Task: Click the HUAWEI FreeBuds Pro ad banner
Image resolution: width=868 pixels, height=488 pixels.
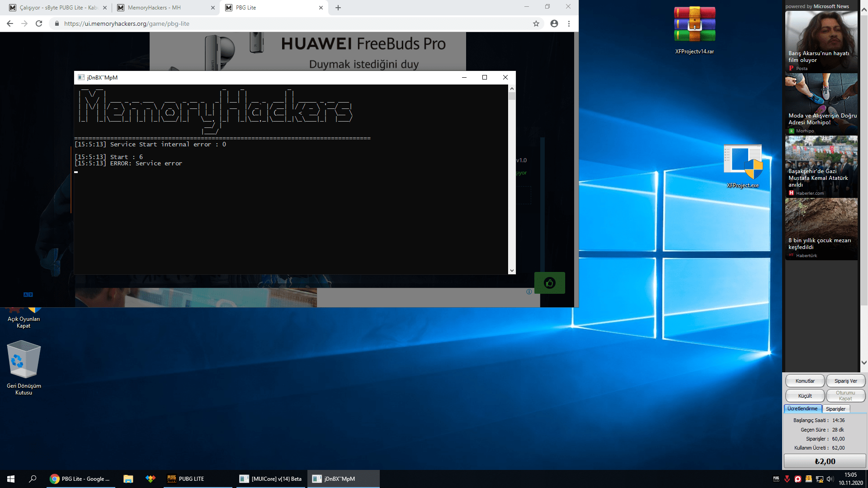Action: [x=307, y=52]
